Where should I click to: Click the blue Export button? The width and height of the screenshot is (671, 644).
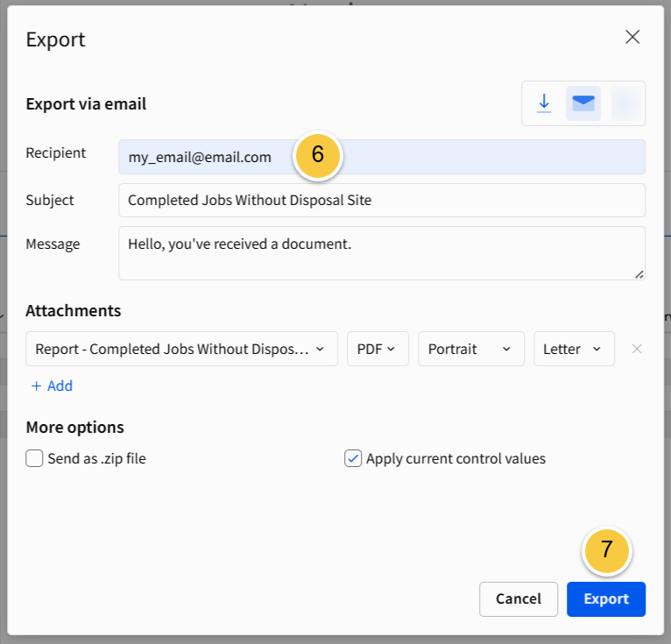point(606,599)
